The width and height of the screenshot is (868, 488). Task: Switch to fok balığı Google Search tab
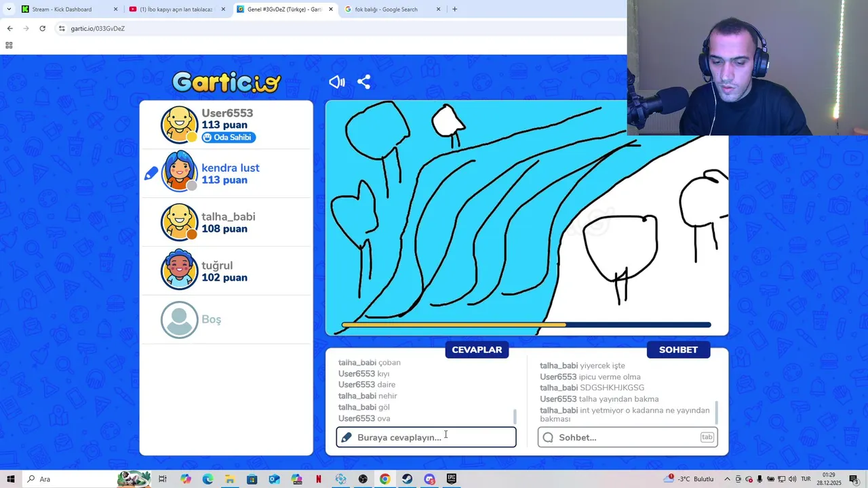[x=392, y=9]
